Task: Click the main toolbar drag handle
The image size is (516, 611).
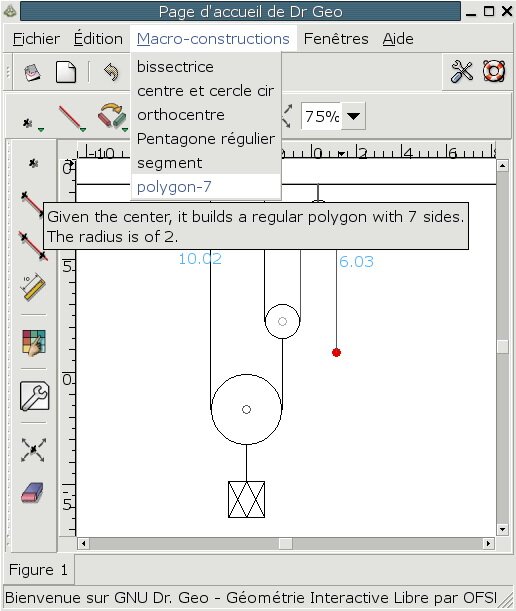Action: coord(8,72)
